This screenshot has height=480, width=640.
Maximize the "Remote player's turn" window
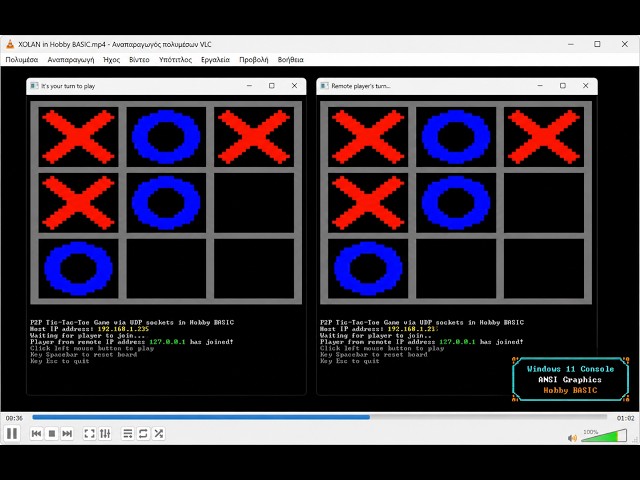pos(563,86)
